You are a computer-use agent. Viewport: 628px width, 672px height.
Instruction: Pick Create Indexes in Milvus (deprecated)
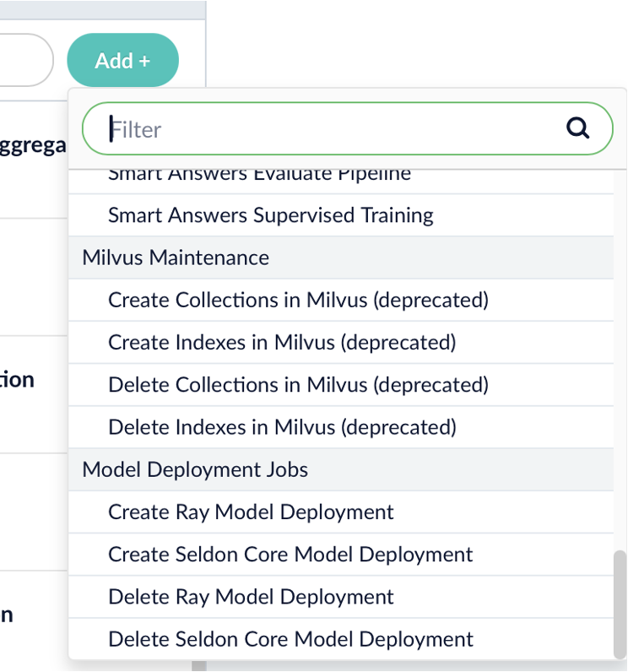click(x=282, y=342)
